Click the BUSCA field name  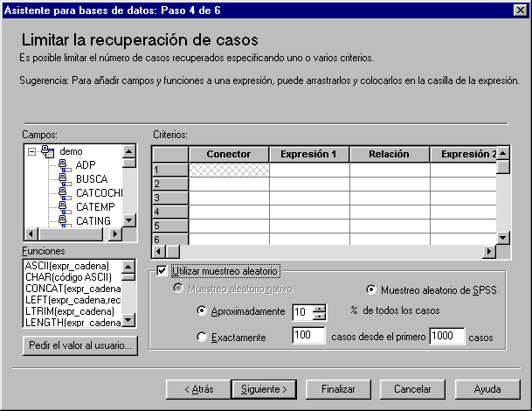(92, 179)
